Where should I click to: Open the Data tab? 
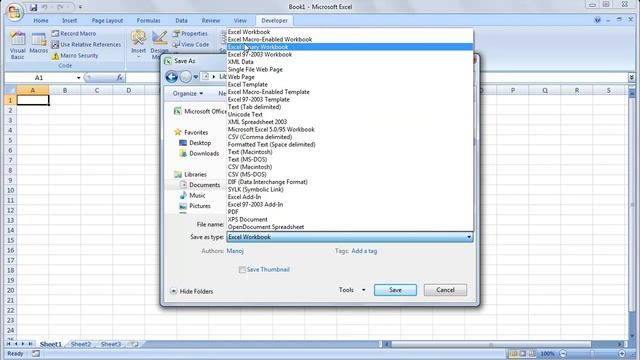pyautogui.click(x=181, y=20)
